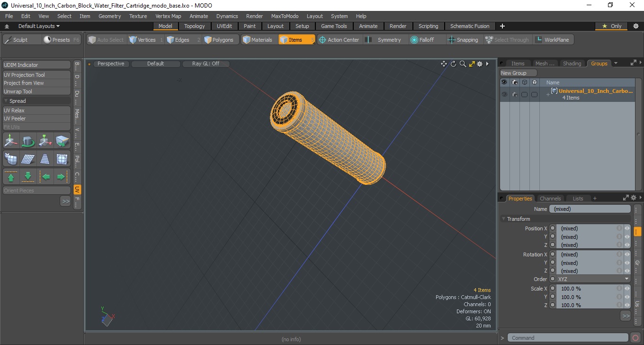Viewport: 644px width, 345px height.
Task: Click the viewport zoom magnifier icon
Action: [463, 64]
